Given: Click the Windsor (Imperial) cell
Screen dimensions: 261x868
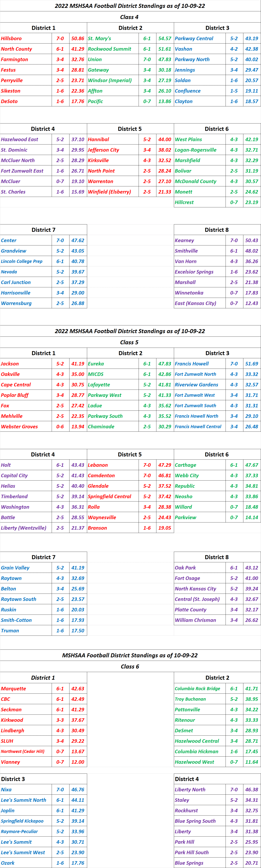Looking at the screenshot, I should pyautogui.click(x=113, y=80).
